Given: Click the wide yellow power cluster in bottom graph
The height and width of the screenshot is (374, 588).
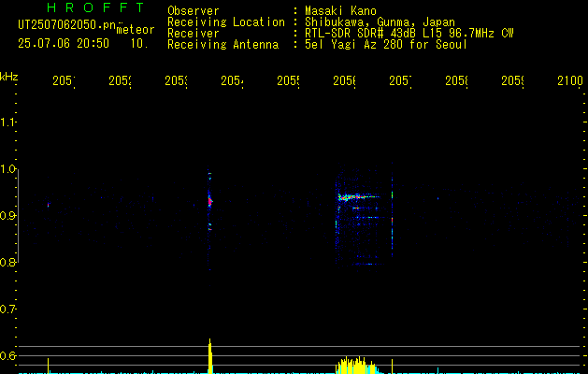Looking at the screenshot, I should [x=356, y=365].
